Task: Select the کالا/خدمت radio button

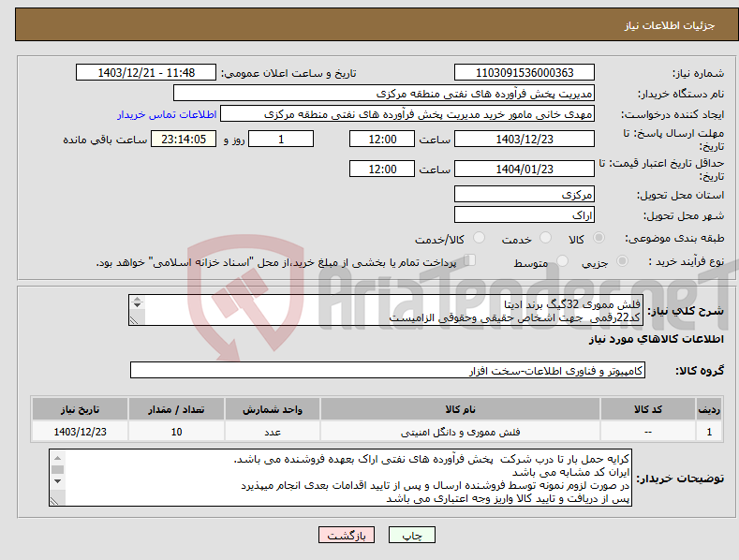Action: [x=479, y=238]
